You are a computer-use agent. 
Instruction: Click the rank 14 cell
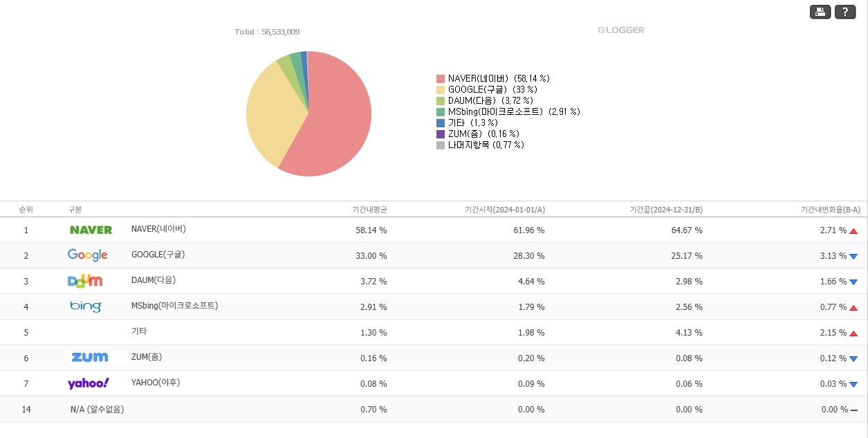click(x=26, y=410)
